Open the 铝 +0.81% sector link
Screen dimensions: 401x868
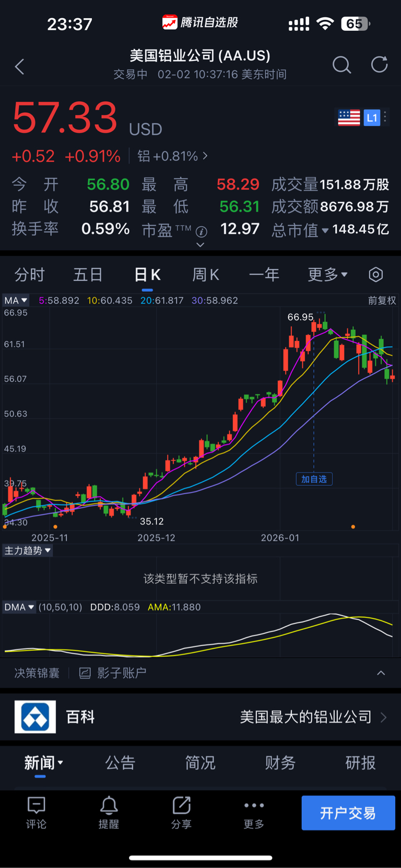[x=172, y=156]
